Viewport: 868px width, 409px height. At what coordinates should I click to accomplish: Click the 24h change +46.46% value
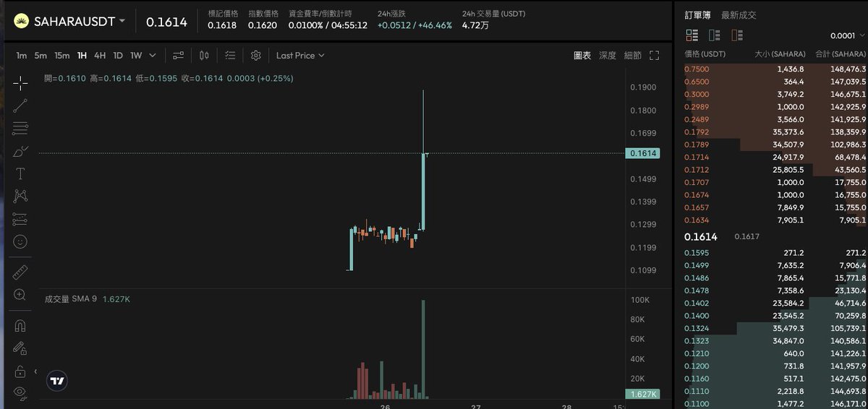tap(435, 25)
